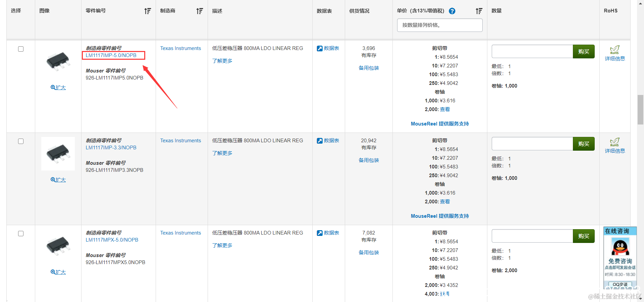Viewport: 644px width, 302px height.
Task: Click 购买 button for LM1117IMP-3.3/NOPB
Action: [x=584, y=144]
